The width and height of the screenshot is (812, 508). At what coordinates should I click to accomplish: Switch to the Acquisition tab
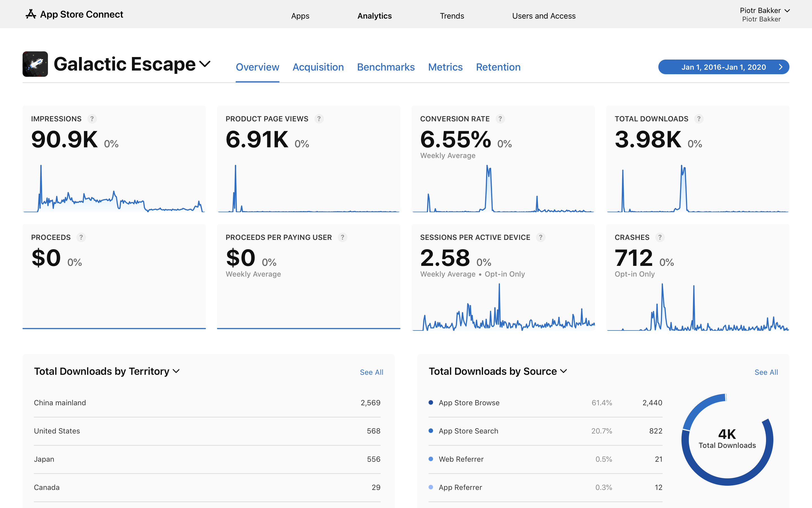click(318, 67)
